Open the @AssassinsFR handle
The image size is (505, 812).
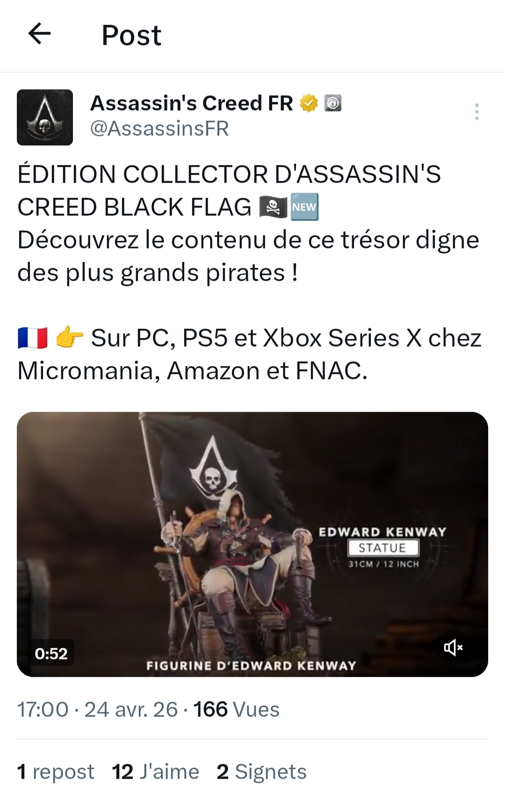pyautogui.click(x=159, y=129)
